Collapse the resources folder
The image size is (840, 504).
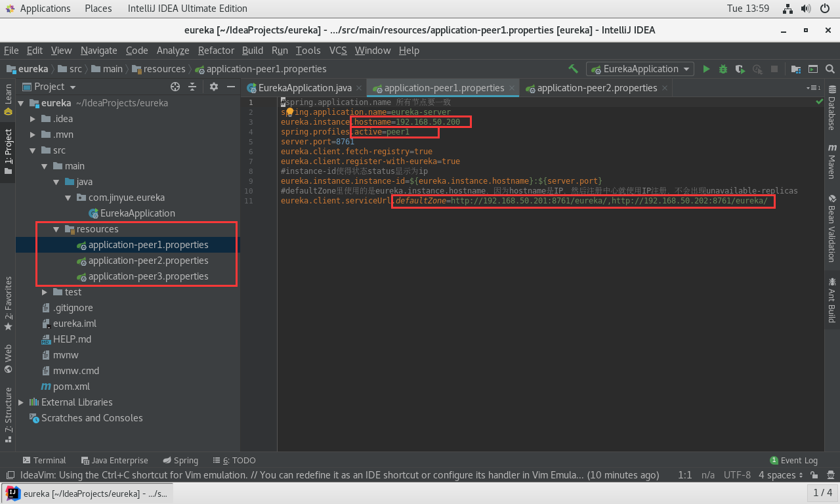coord(56,229)
